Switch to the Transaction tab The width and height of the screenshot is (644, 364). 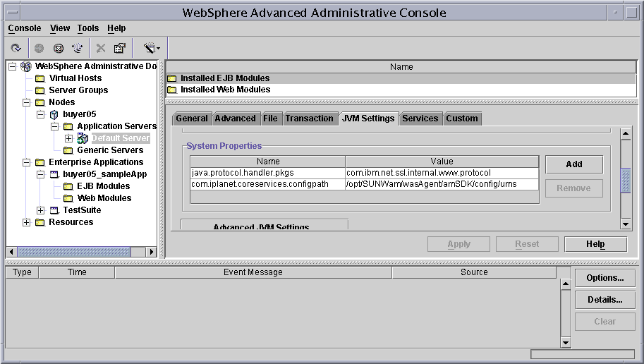(x=309, y=119)
